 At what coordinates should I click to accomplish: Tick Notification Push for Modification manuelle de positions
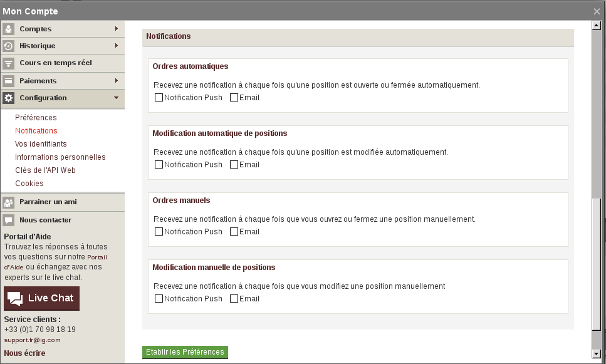[159, 298]
